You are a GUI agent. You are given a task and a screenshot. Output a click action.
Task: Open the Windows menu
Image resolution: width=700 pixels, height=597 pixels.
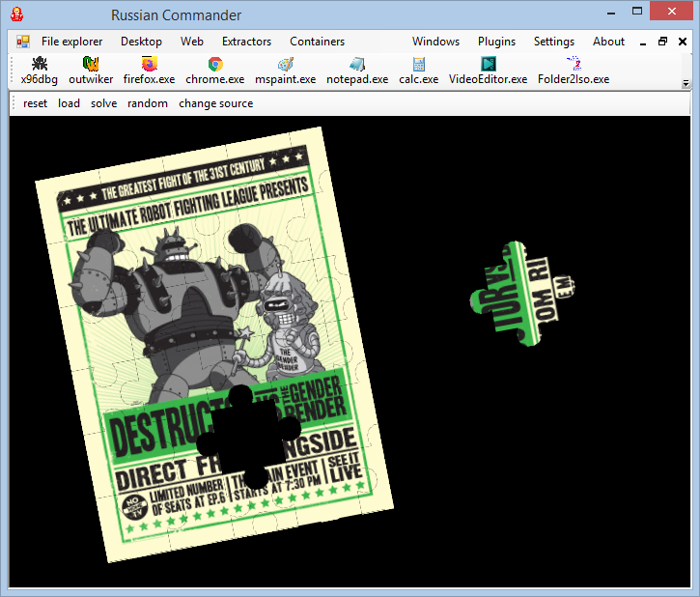pyautogui.click(x=435, y=42)
